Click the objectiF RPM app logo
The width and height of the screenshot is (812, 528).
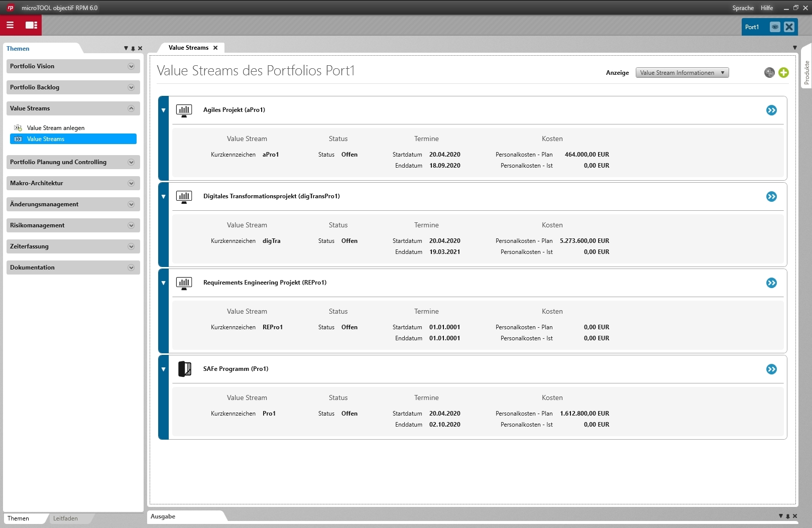pos(11,8)
